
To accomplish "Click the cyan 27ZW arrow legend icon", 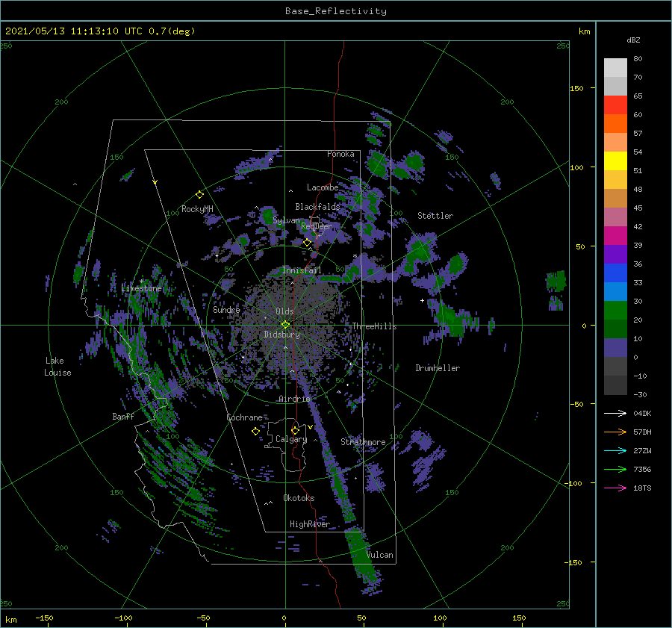I will tap(615, 450).
